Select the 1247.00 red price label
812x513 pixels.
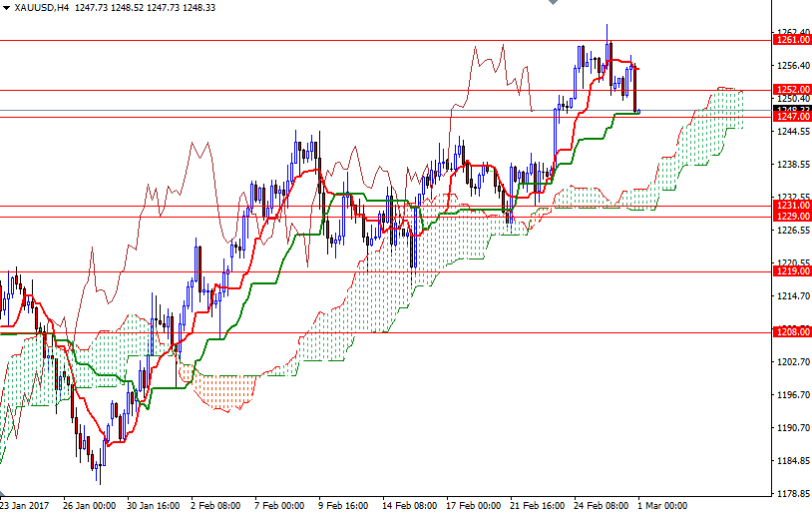[792, 117]
